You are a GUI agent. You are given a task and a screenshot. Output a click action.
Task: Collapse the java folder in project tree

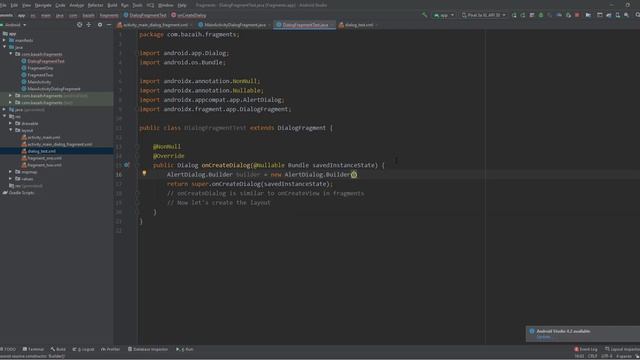[4, 47]
